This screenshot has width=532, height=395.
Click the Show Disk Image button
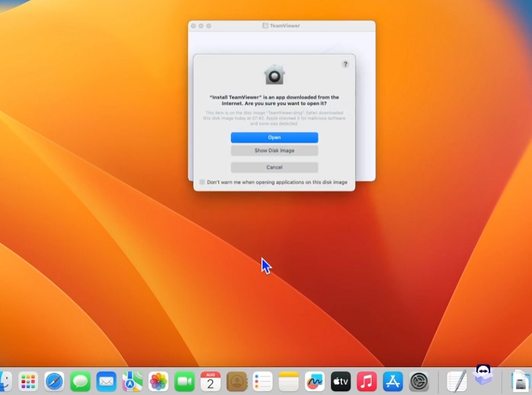[x=275, y=150]
